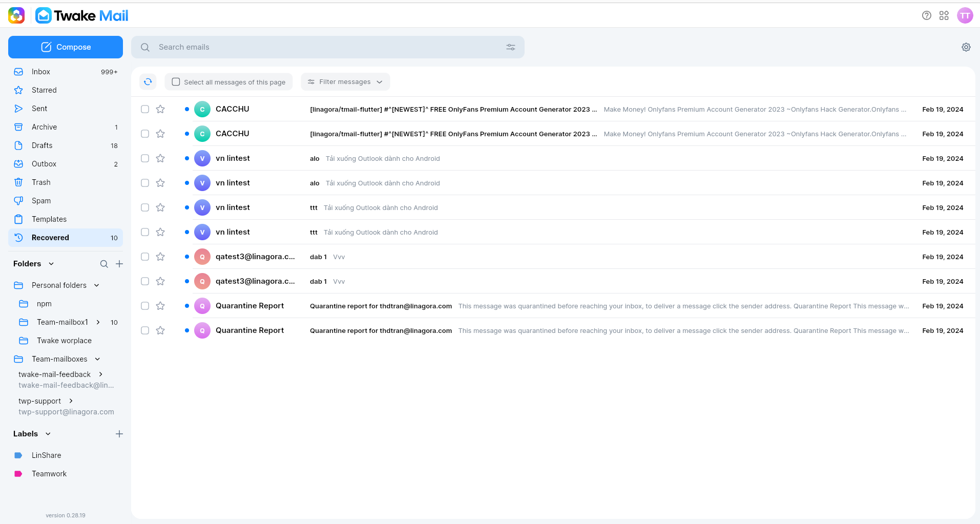The height and width of the screenshot is (524, 980).
Task: Tick checkbox for first qatest3 email
Action: point(145,257)
